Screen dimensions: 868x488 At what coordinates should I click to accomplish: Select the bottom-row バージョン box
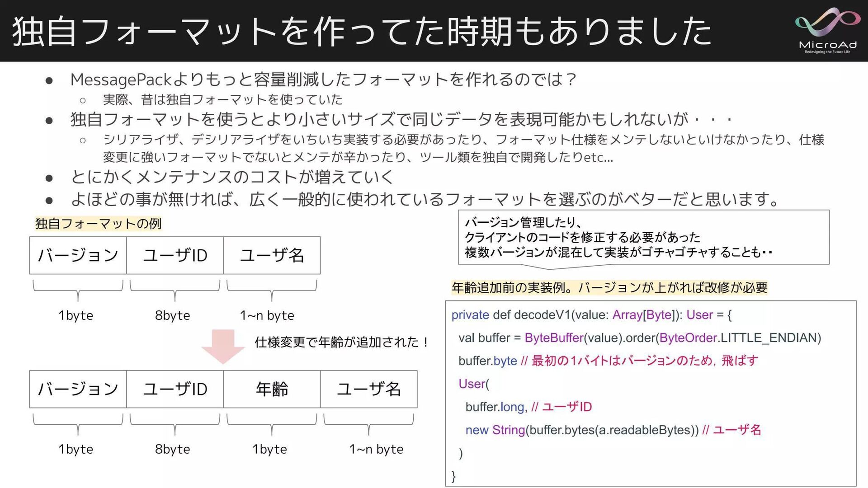pyautogui.click(x=78, y=389)
